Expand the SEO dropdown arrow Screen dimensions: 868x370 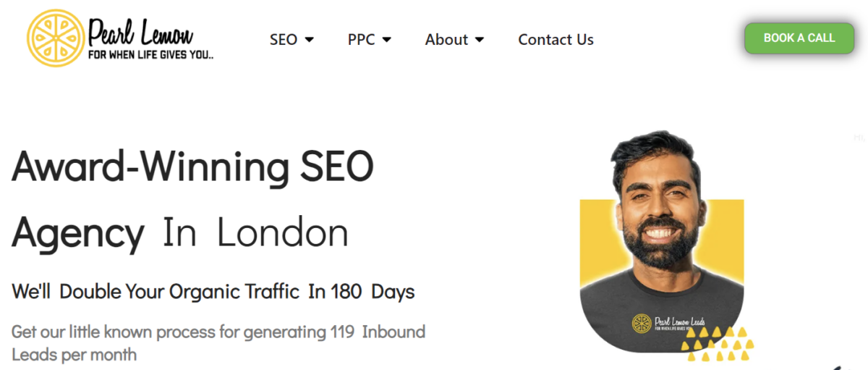click(x=310, y=40)
